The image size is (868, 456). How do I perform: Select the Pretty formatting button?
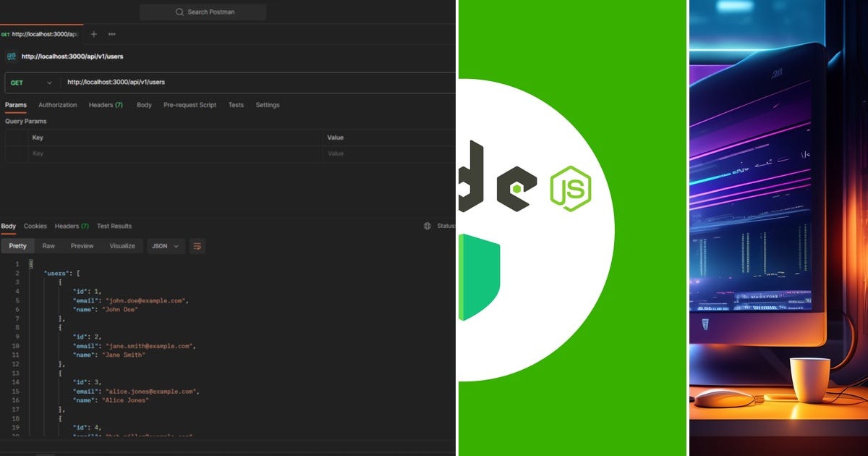coord(17,246)
